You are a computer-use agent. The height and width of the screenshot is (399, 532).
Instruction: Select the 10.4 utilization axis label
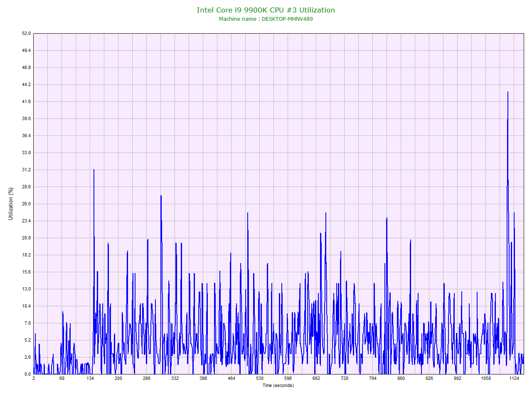point(27,306)
